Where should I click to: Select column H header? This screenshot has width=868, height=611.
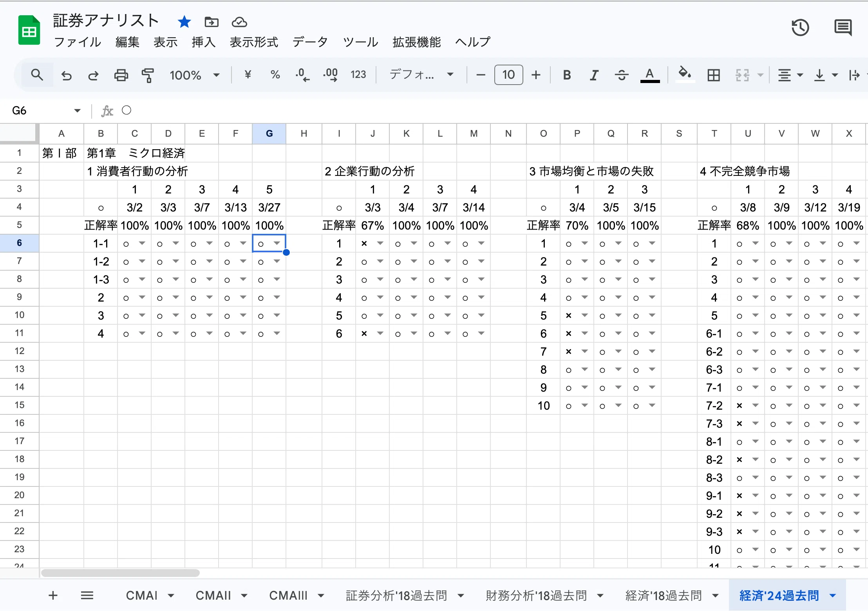coord(304,134)
